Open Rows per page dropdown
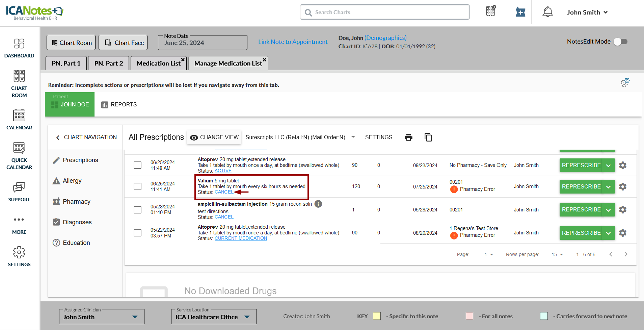Image resolution: width=644 pixels, height=330 pixels. click(x=557, y=254)
